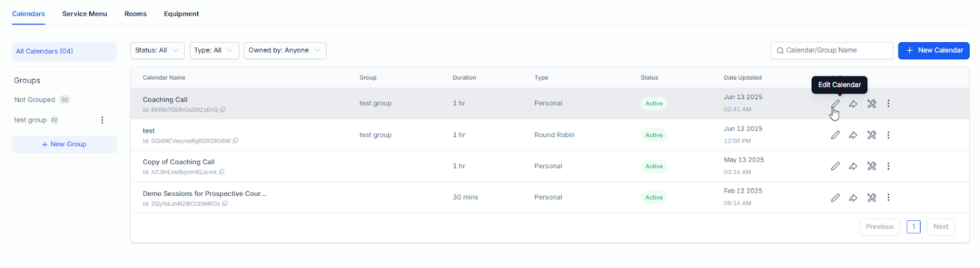Image resolution: width=980 pixels, height=268 pixels.
Task: Open integrations for Copy of Coaching Call
Action: pos(872,166)
